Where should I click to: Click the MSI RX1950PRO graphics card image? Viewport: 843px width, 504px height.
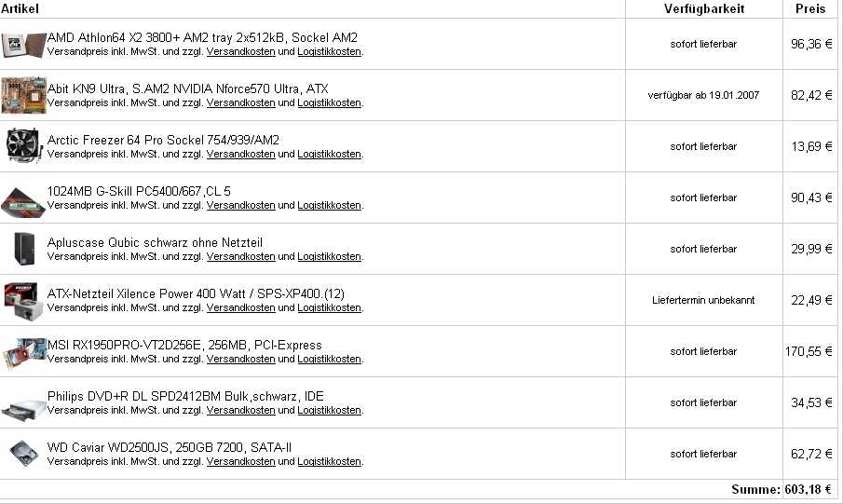click(x=23, y=353)
